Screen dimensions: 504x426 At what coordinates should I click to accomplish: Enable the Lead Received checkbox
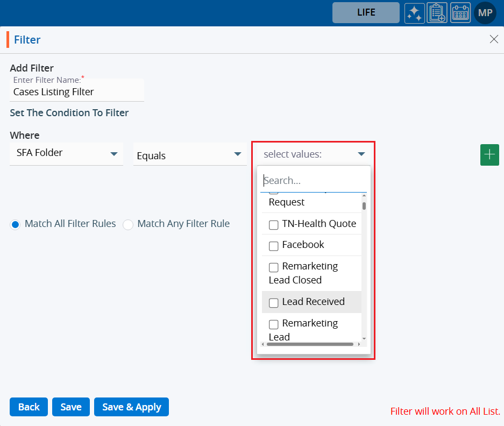point(273,303)
